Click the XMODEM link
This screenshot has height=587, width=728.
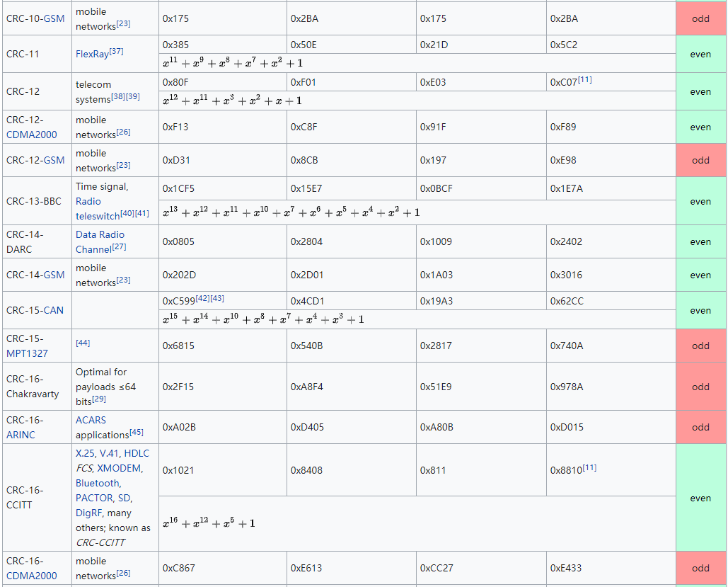[120, 468]
